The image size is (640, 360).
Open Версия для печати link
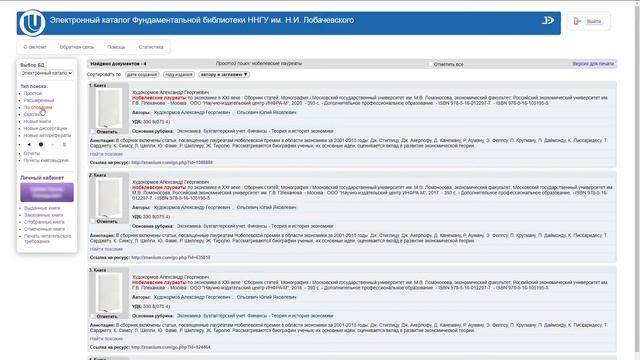[x=593, y=64]
